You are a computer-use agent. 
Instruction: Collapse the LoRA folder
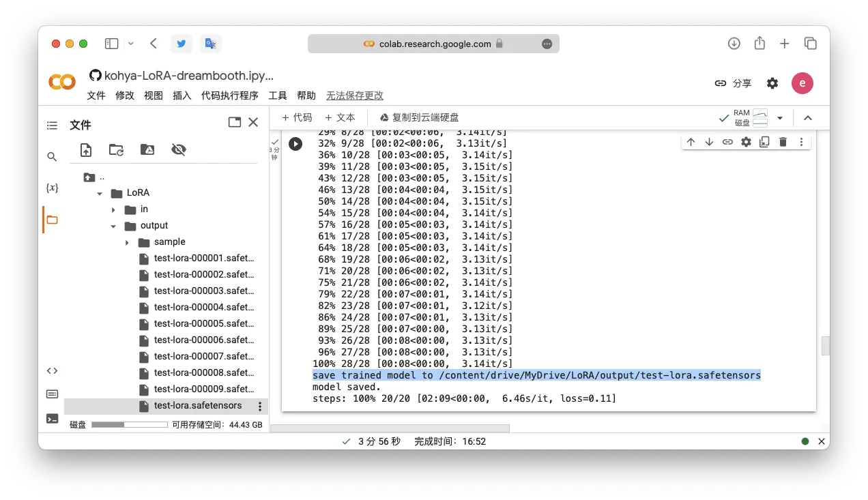(100, 193)
